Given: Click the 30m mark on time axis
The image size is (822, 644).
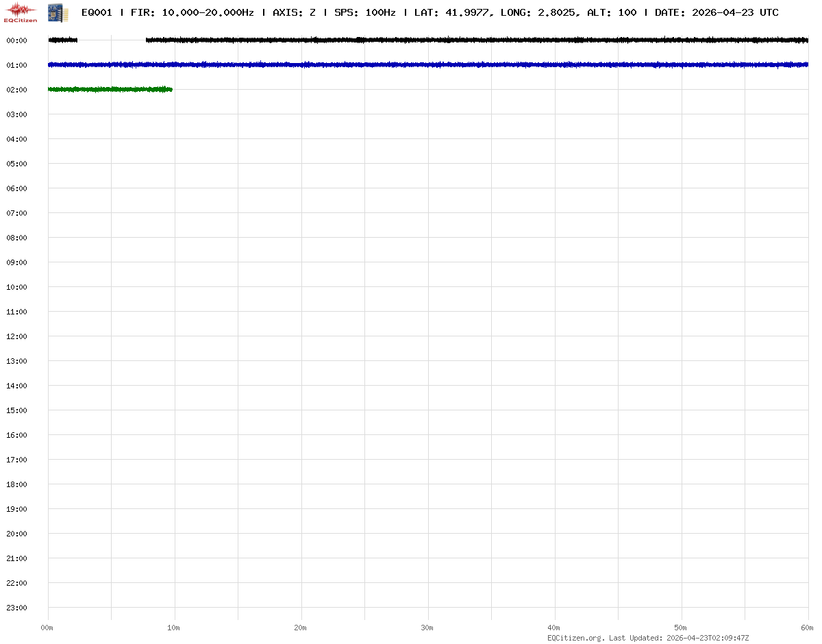Looking at the screenshot, I should 427,628.
